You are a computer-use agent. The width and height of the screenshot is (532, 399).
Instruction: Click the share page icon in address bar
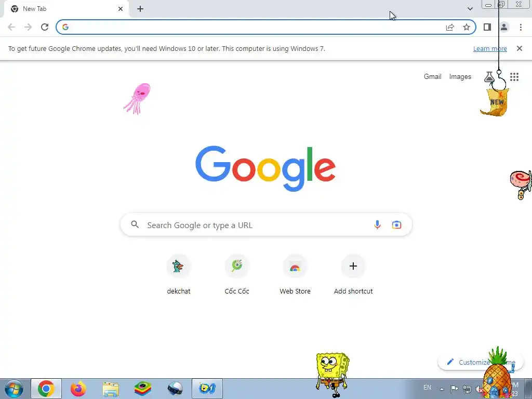click(450, 27)
